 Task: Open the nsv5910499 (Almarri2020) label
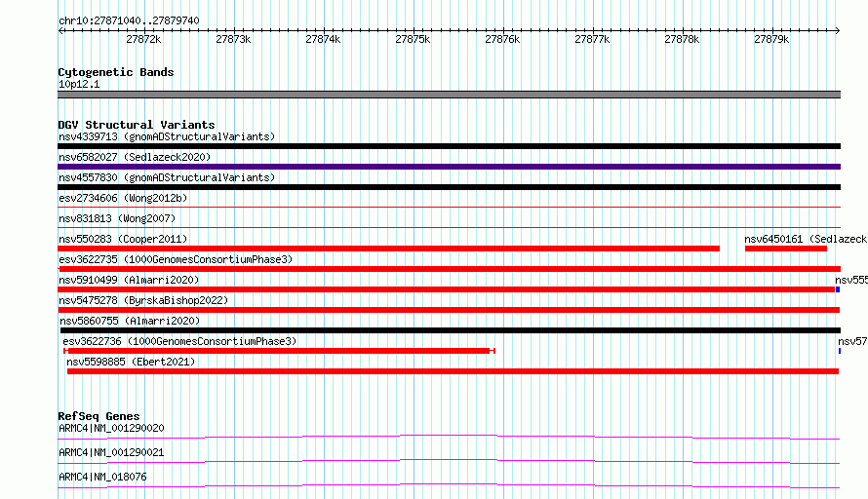[x=129, y=280]
